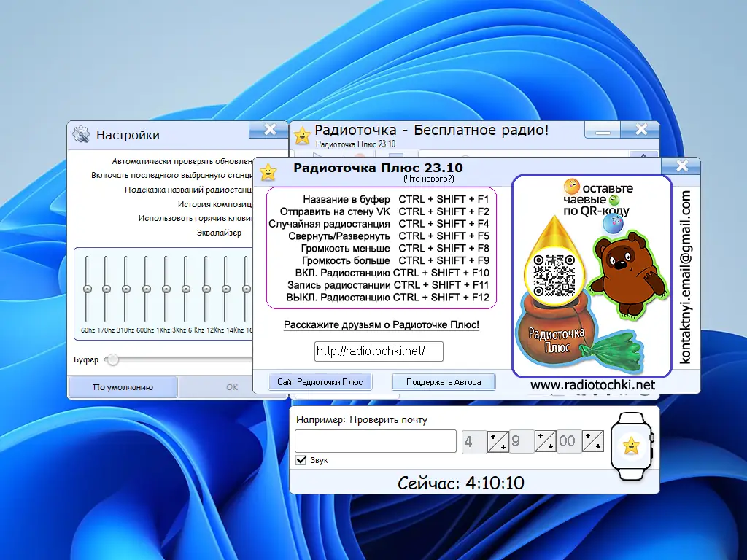Click the 310hz equalizer slider knob
747x560 pixels.
126,289
